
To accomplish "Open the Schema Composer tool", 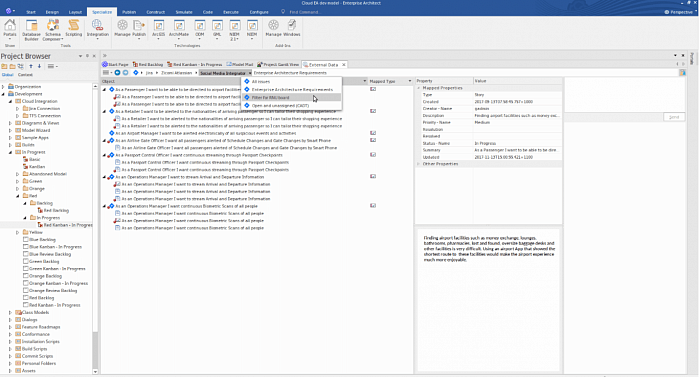I will pyautogui.click(x=53, y=30).
